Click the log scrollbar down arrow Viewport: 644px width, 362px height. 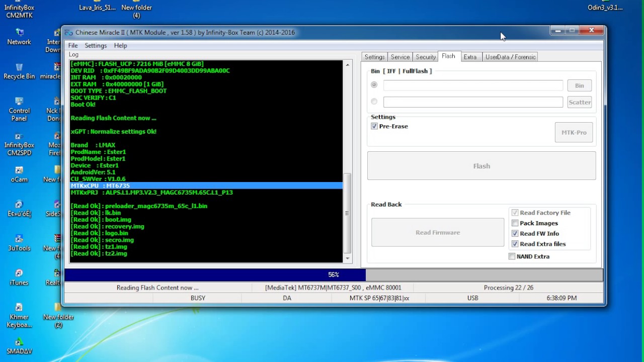(x=347, y=258)
